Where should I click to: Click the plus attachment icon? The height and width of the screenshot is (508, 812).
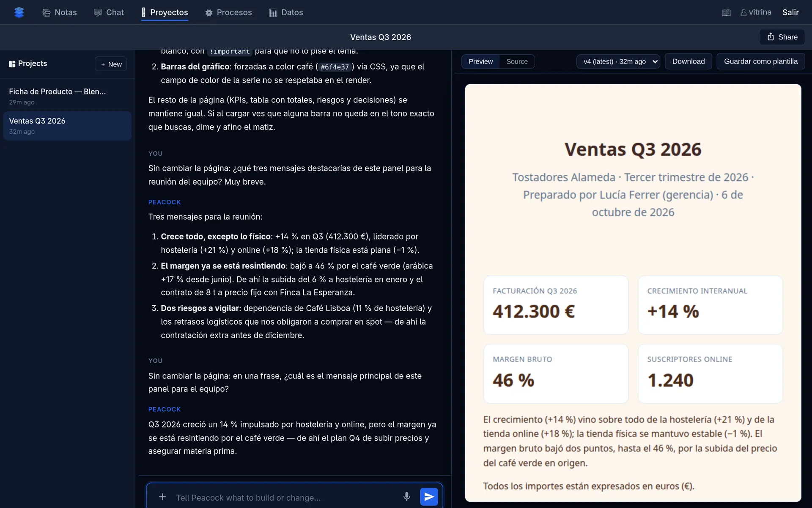click(x=162, y=497)
